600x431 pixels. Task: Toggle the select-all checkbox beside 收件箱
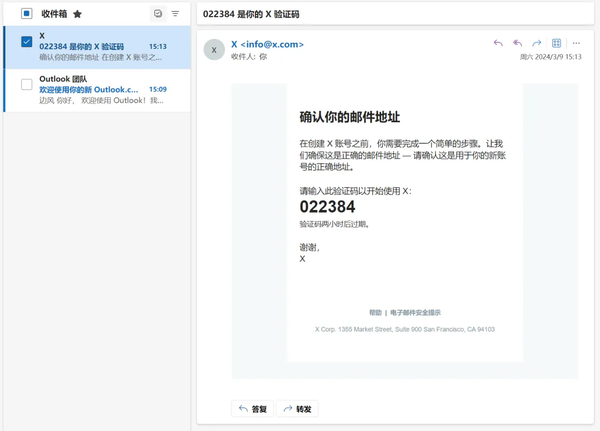26,14
